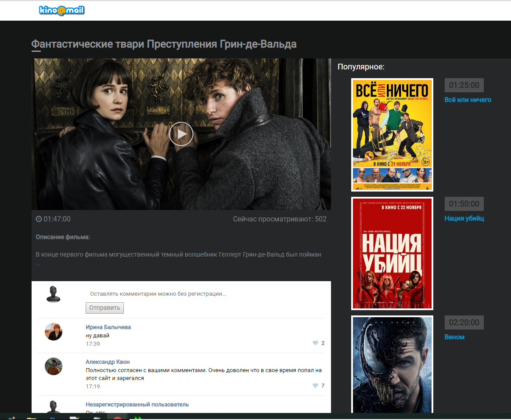Click the Популярное: heading
Image resolution: width=511 pixels, height=420 pixels.
pos(361,67)
